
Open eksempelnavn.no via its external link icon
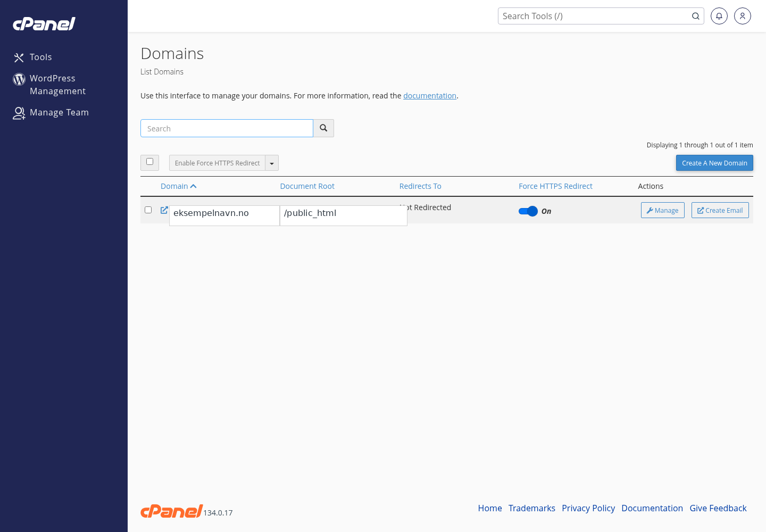[x=164, y=210]
